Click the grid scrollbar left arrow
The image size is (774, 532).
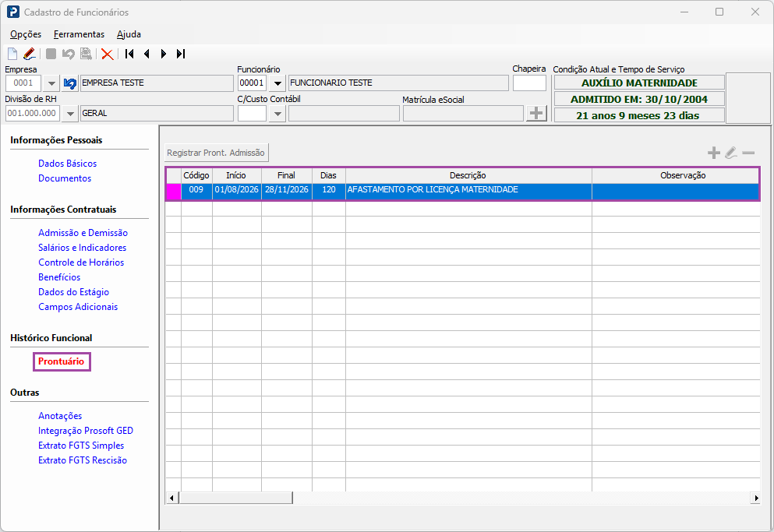pos(171,498)
